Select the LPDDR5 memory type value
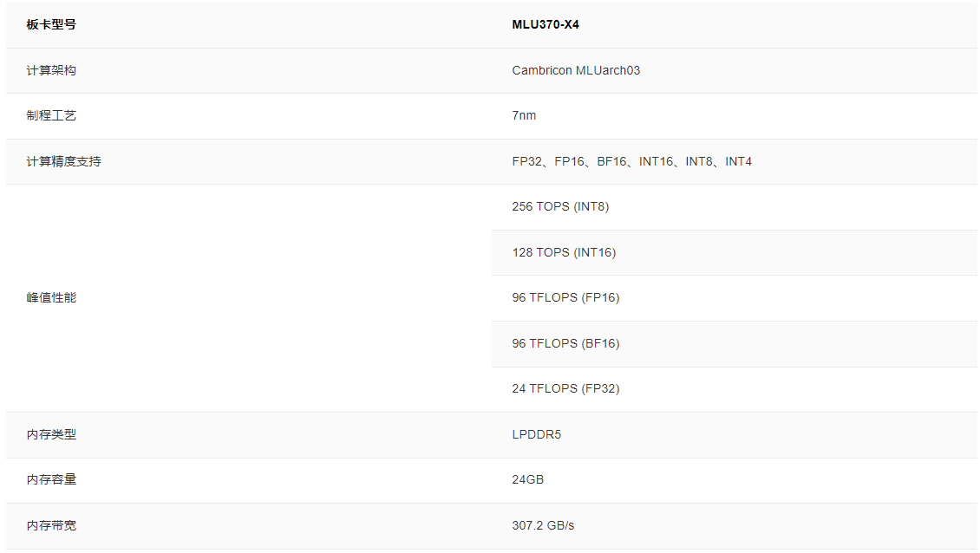980x553 pixels. (536, 434)
